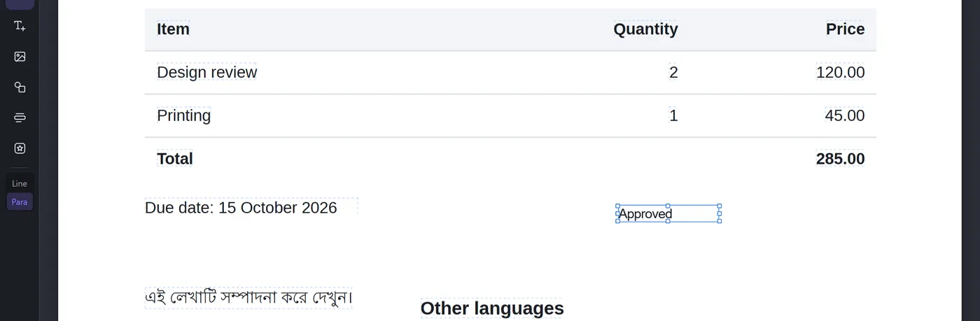The image size is (980, 321).
Task: Click the Bengali sample text line
Action: [249, 298]
